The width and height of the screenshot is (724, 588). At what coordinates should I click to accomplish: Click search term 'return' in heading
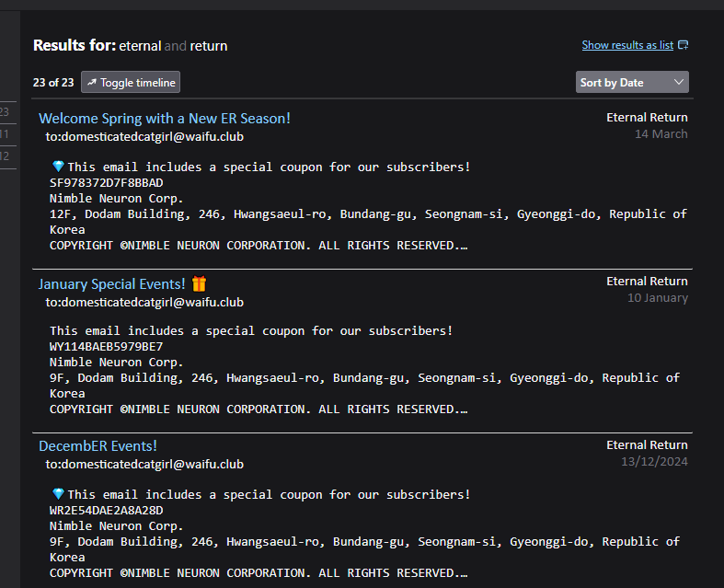coord(209,46)
